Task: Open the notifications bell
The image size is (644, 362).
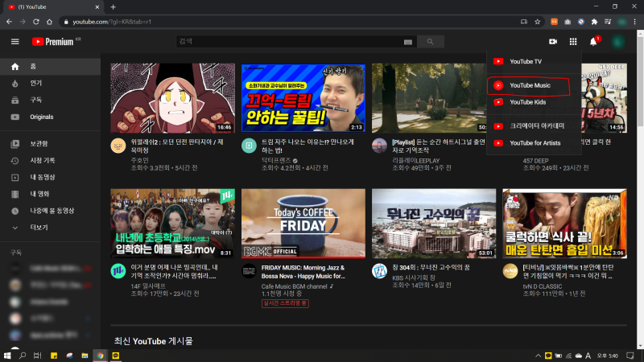Action: tap(593, 42)
